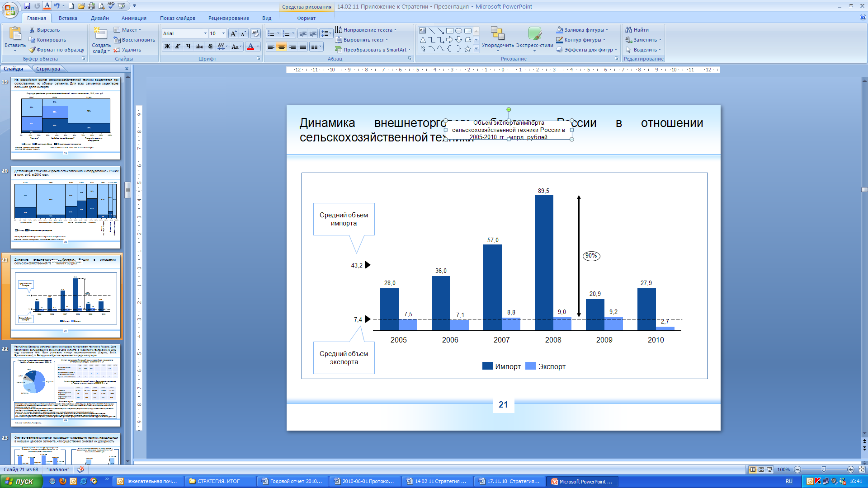This screenshot has height=488, width=868.
Task: Select the right arrow block shape
Action: click(x=449, y=40)
